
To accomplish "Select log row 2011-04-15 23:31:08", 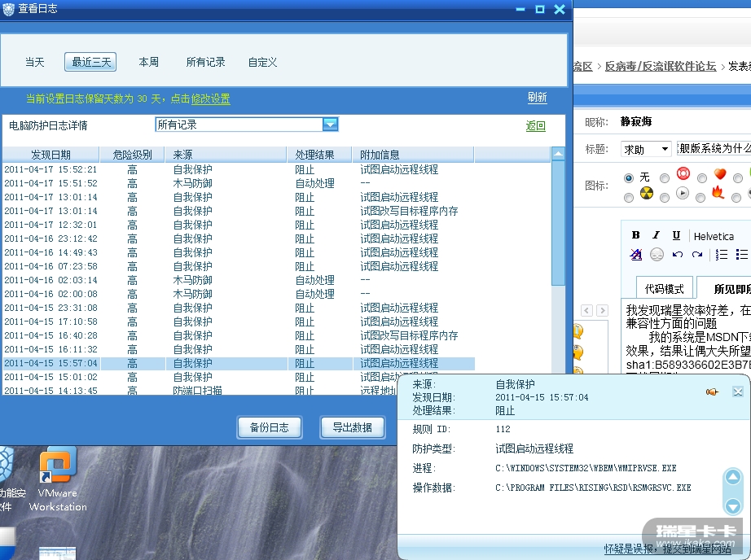I will [x=239, y=308].
